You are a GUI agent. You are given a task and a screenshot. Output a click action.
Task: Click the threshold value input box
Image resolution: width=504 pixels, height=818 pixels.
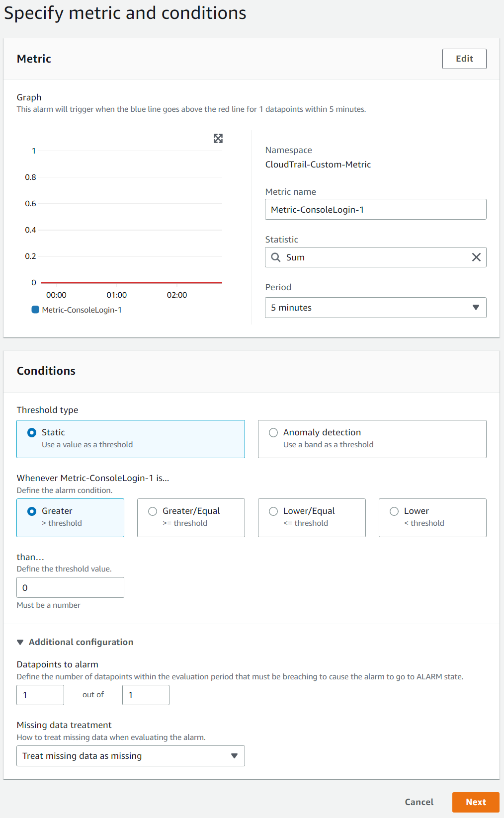click(70, 587)
